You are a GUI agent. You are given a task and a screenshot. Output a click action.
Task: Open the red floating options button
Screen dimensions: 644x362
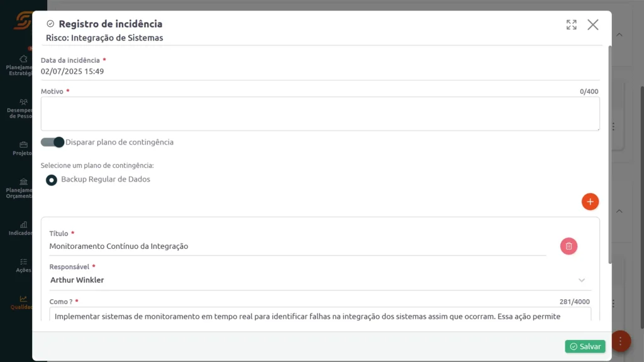620,341
